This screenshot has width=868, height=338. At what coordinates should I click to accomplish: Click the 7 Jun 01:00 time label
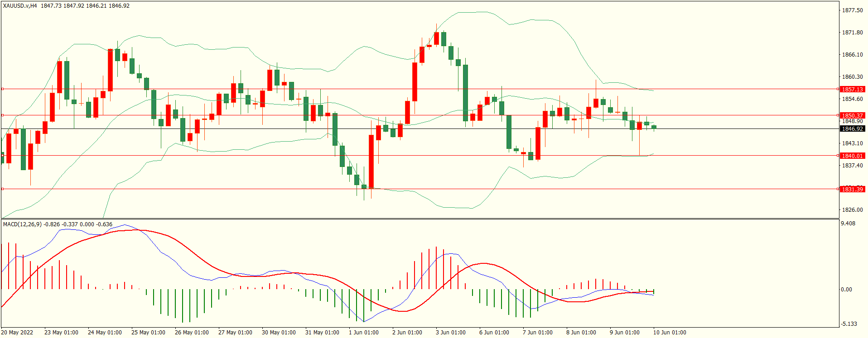537,333
